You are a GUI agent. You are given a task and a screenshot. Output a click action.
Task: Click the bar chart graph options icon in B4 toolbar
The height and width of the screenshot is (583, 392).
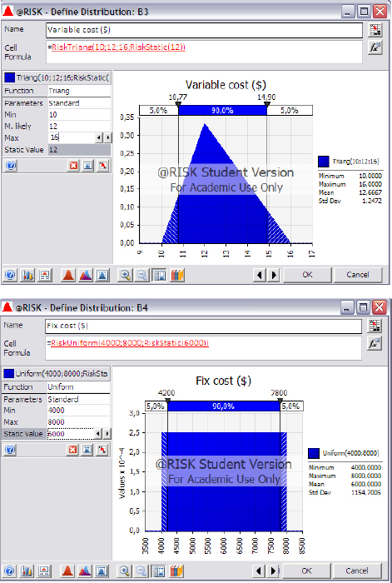point(27,571)
